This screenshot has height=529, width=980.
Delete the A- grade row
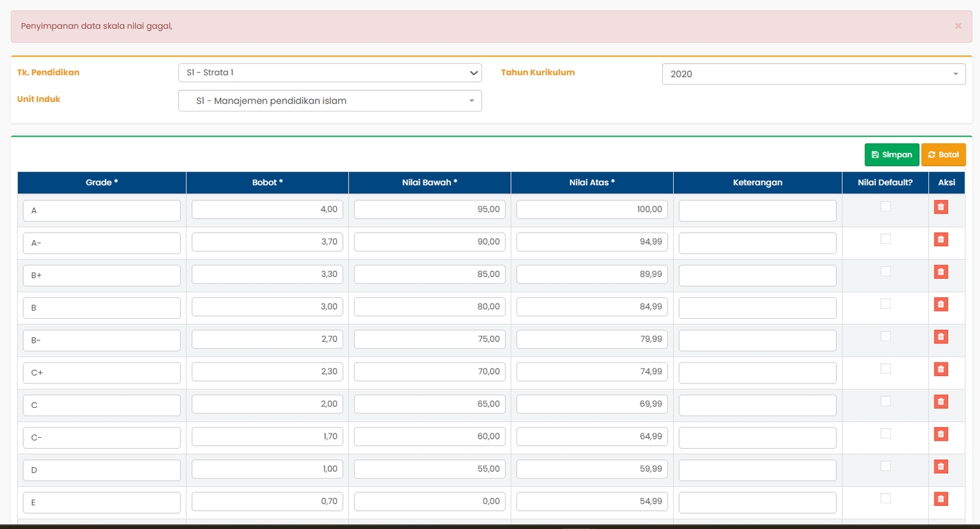click(x=941, y=239)
